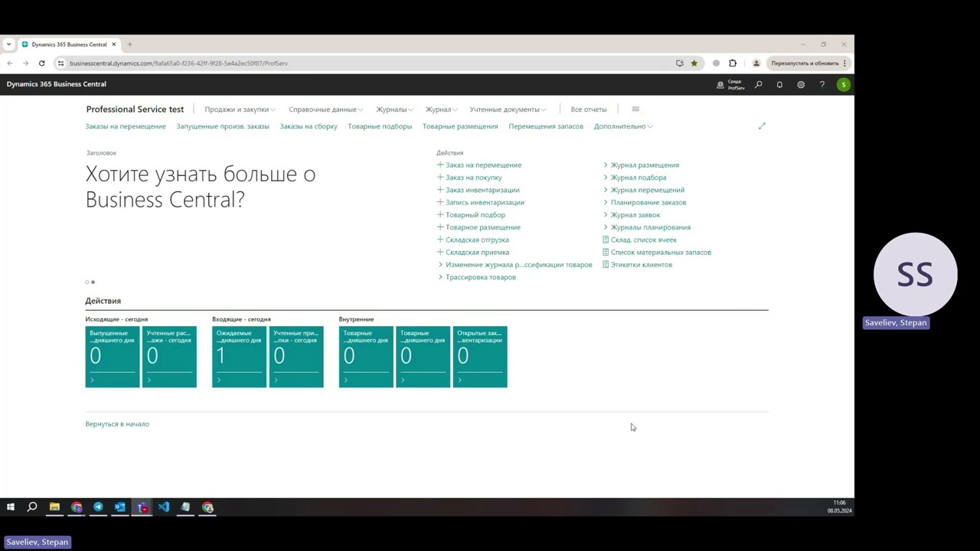This screenshot has width=980, height=551.
Task: Open Заказы на перемещение list
Action: pyautogui.click(x=126, y=126)
